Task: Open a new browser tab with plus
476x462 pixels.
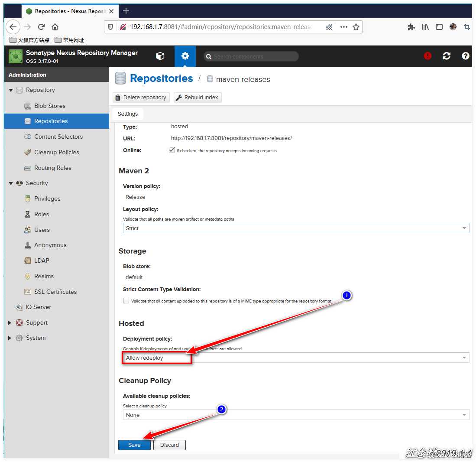Action: click(x=126, y=11)
